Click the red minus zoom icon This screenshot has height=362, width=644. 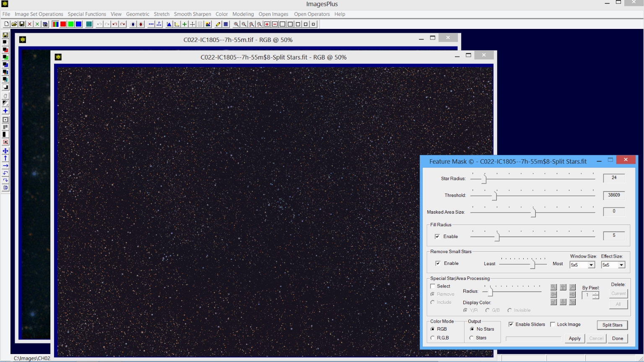tap(275, 24)
